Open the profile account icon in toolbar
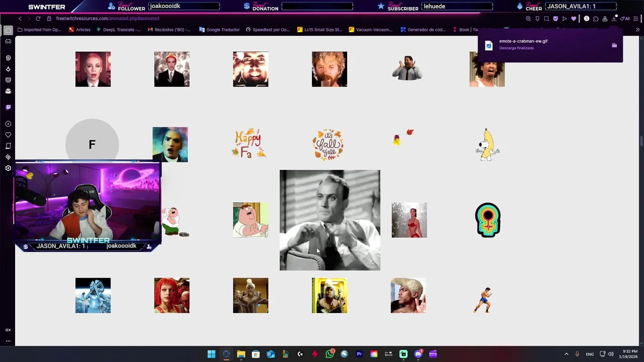644x362 pixels. click(605, 19)
